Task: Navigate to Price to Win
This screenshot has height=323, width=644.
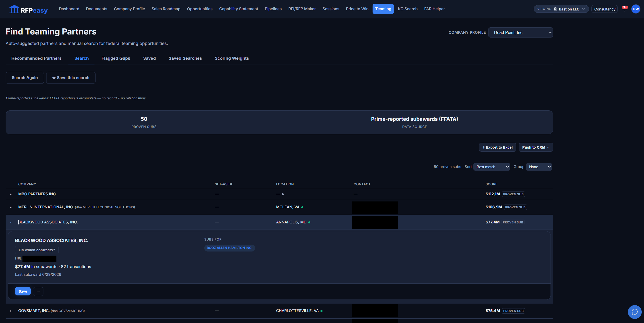Action: 357,9
